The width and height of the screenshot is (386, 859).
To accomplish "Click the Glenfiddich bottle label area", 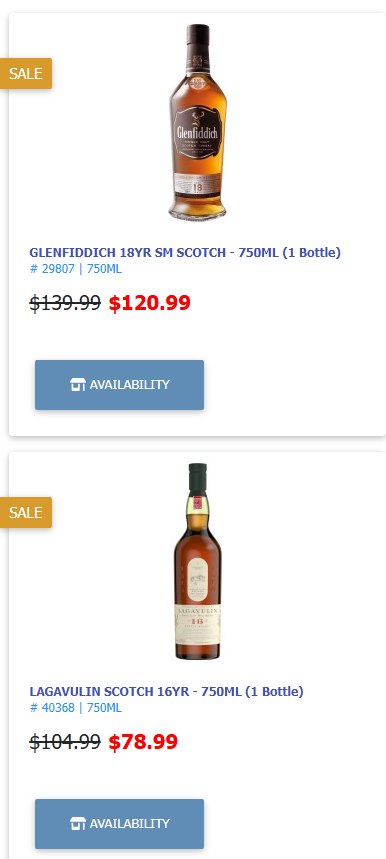I will point(197,131).
